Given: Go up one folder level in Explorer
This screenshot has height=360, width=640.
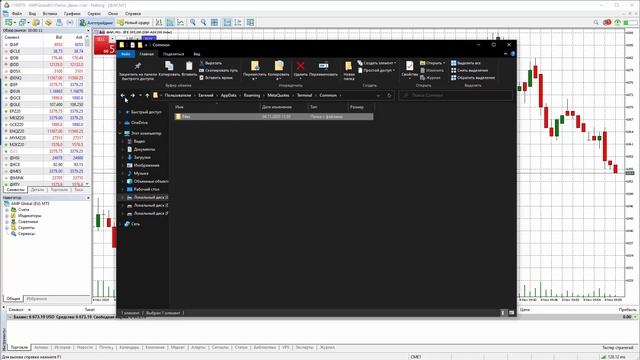Looking at the screenshot, I should tap(147, 96).
